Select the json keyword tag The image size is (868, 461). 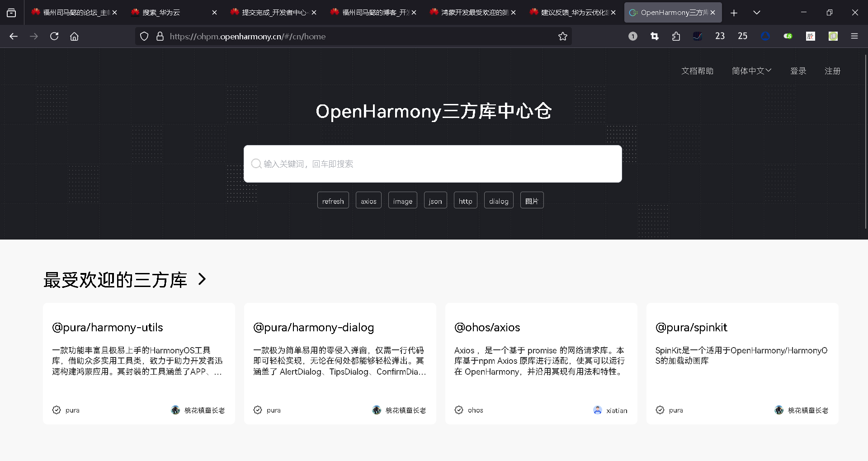coord(435,201)
